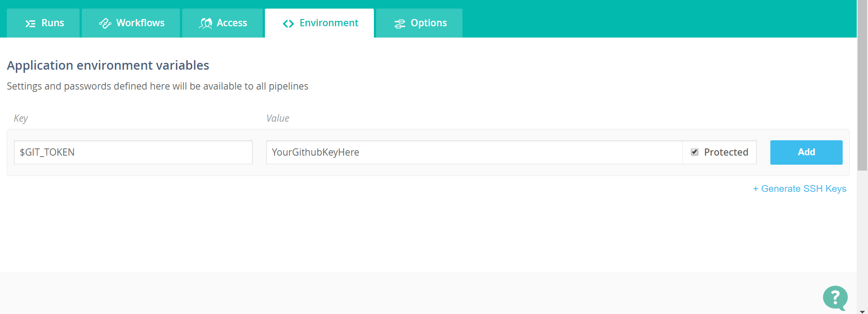Viewport: 868px width, 314px height.
Task: Go to the Access tab label
Action: [x=232, y=23]
